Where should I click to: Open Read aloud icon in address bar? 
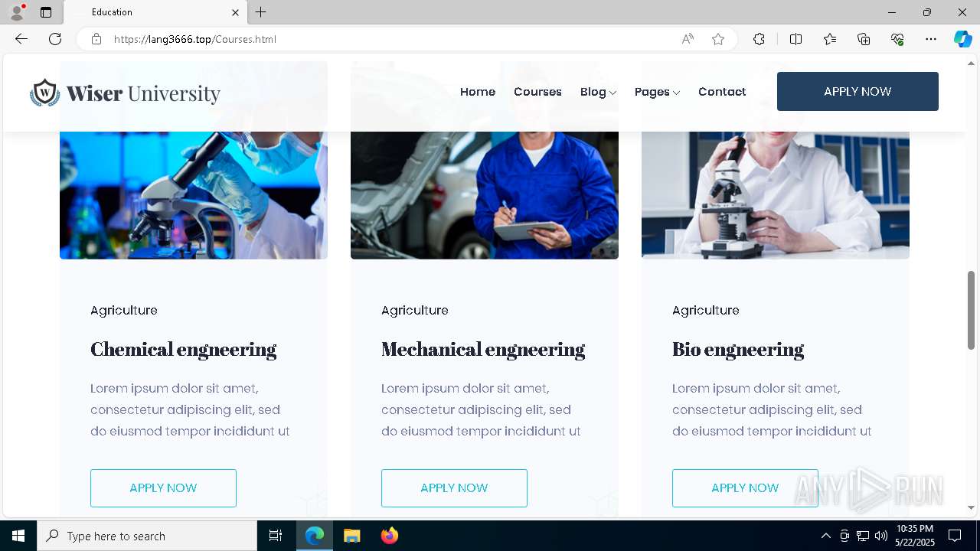click(x=688, y=39)
